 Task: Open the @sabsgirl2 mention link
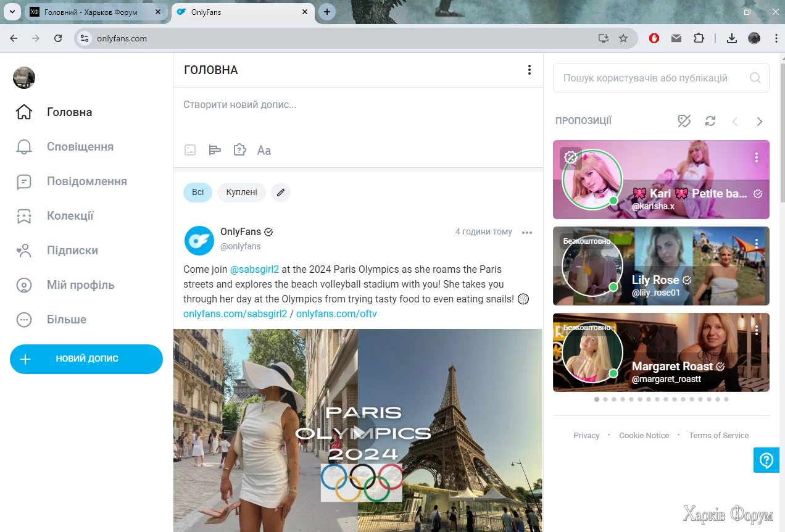click(x=255, y=270)
